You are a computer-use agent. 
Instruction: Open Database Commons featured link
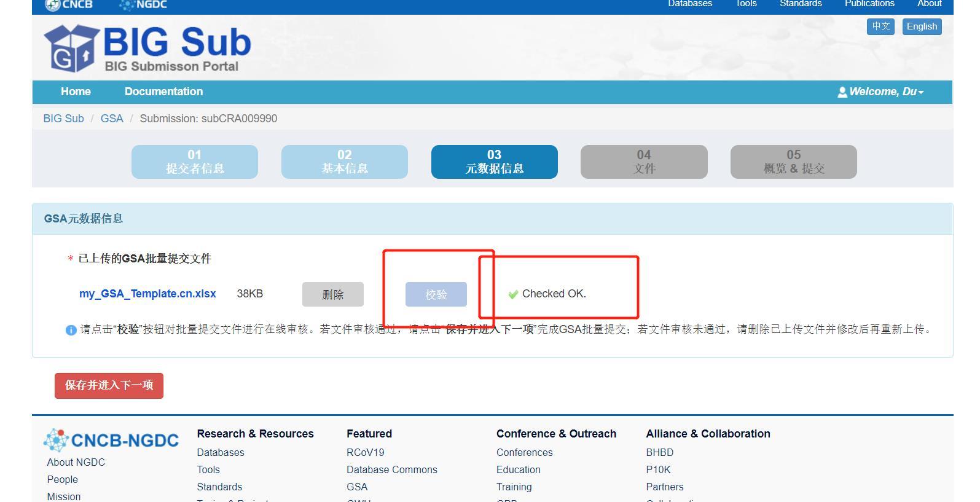pyautogui.click(x=392, y=469)
